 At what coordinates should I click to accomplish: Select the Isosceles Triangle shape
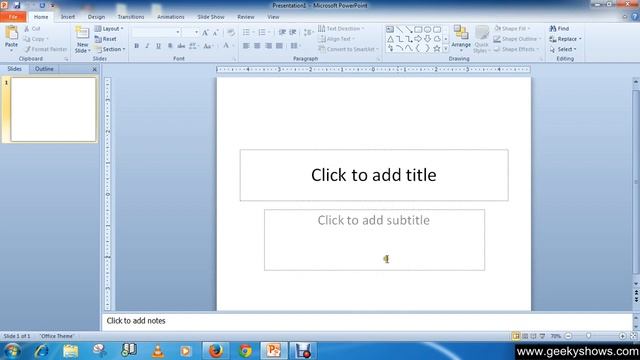tap(390, 39)
